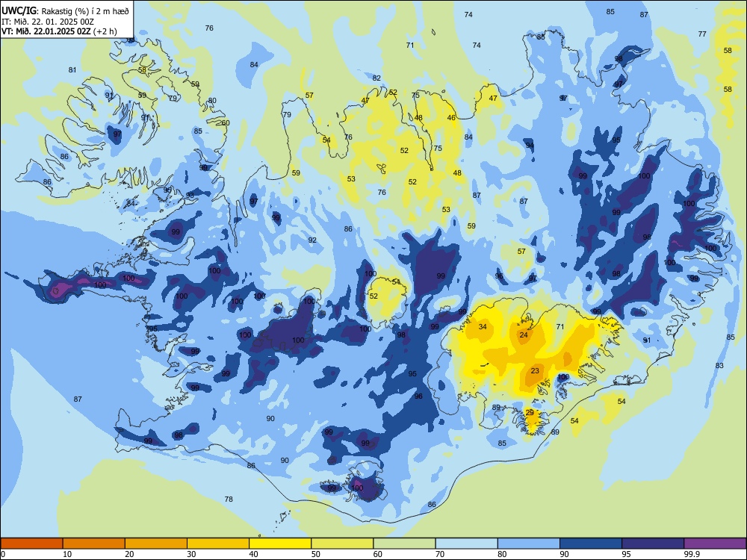Click the '30' legend scale label
This screenshot has width=747, height=560.
pyautogui.click(x=191, y=554)
